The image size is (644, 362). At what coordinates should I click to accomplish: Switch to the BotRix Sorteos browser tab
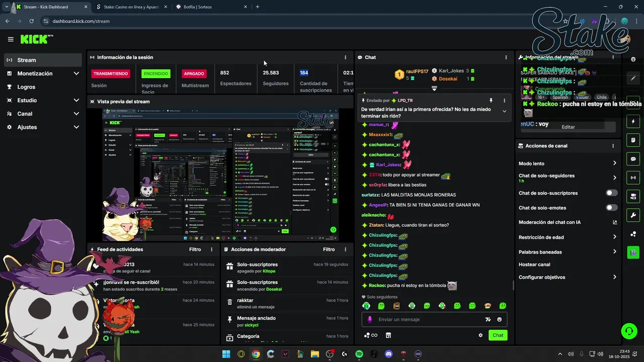(212, 7)
